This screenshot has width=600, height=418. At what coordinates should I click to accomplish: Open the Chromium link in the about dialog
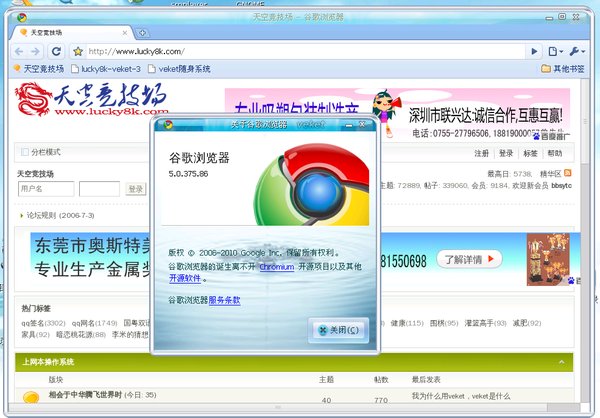tap(277, 266)
